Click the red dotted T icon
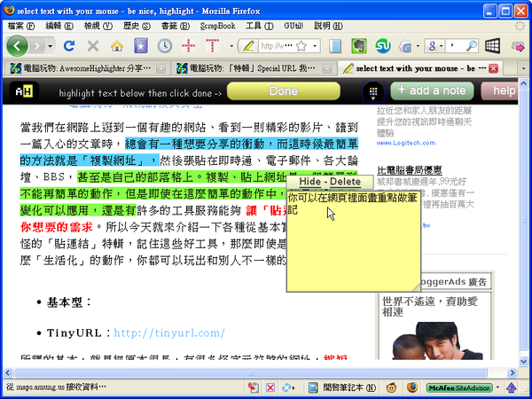Image resolution: width=532 pixels, height=399 pixels. pos(213,46)
